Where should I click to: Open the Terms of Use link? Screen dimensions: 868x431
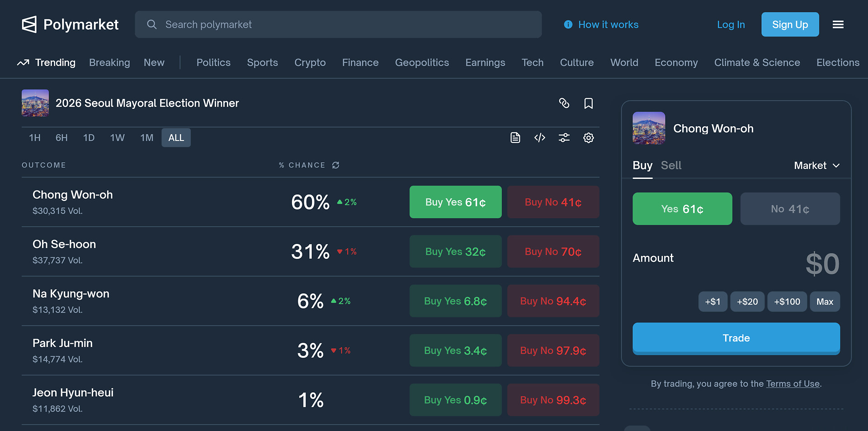pos(793,384)
